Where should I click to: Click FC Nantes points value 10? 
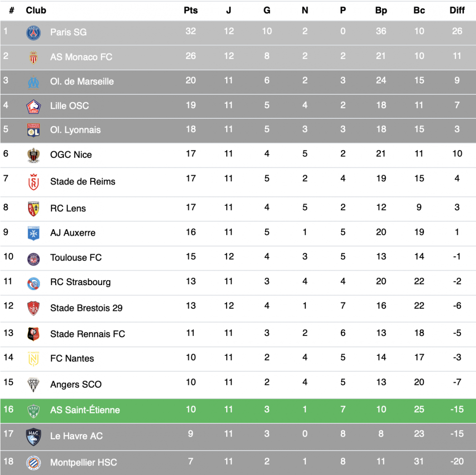191,357
